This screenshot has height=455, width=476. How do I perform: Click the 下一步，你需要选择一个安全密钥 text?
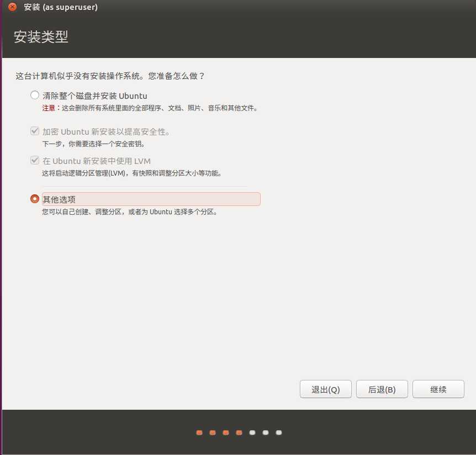pyautogui.click(x=93, y=144)
